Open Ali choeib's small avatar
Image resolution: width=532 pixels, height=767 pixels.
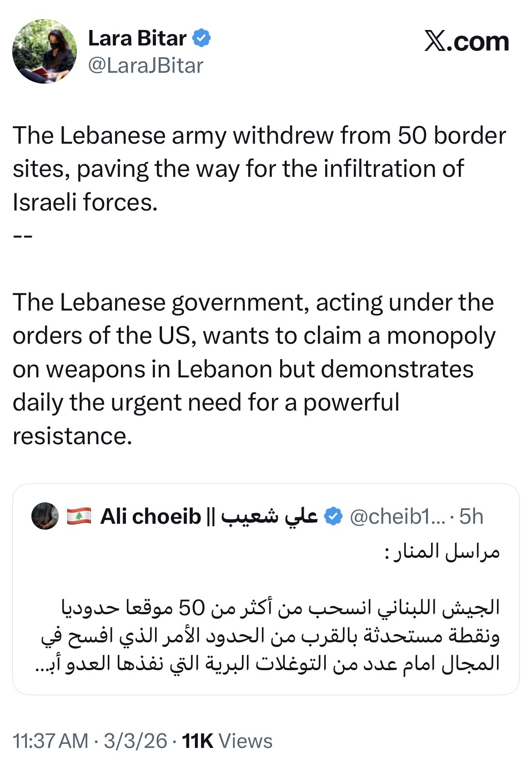pos(45,516)
